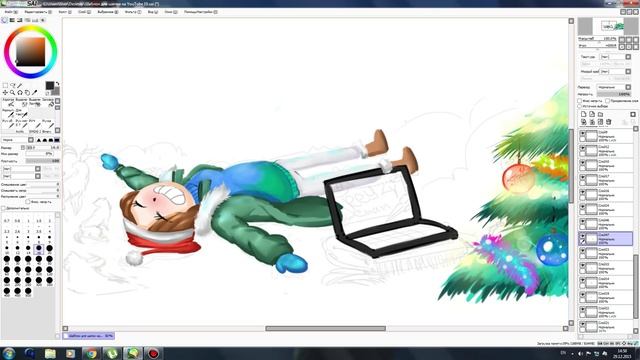The width and height of the screenshot is (640, 360).
Task: Open the Окно menu
Action: 170,12
